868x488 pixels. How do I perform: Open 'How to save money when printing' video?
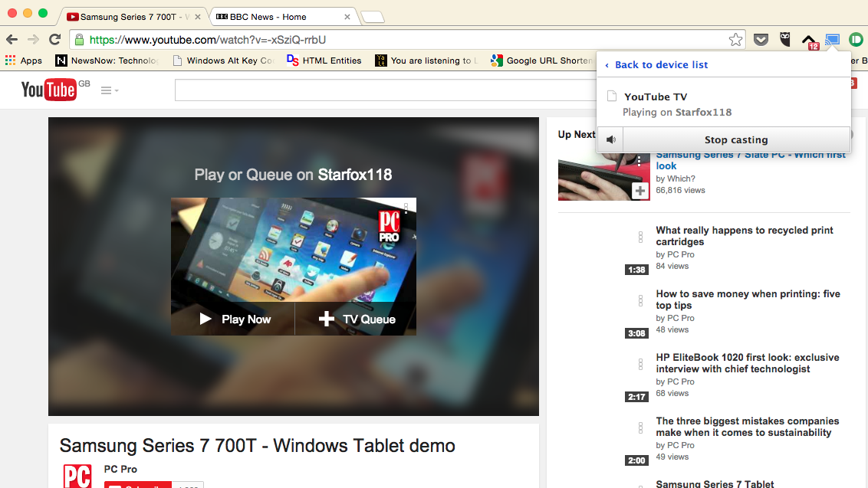748,300
